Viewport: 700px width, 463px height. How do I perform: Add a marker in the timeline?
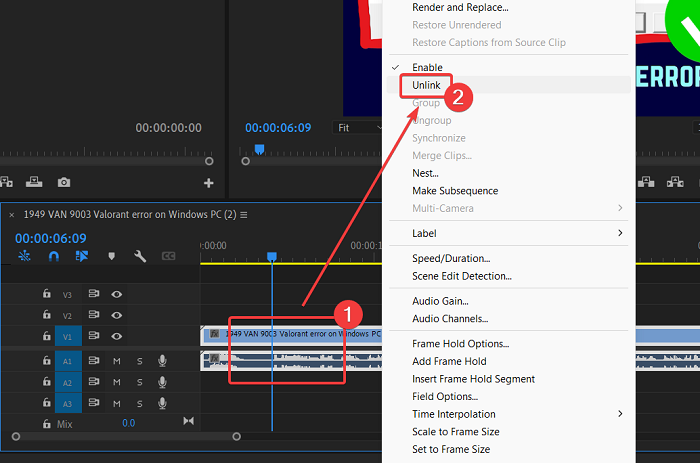point(112,256)
